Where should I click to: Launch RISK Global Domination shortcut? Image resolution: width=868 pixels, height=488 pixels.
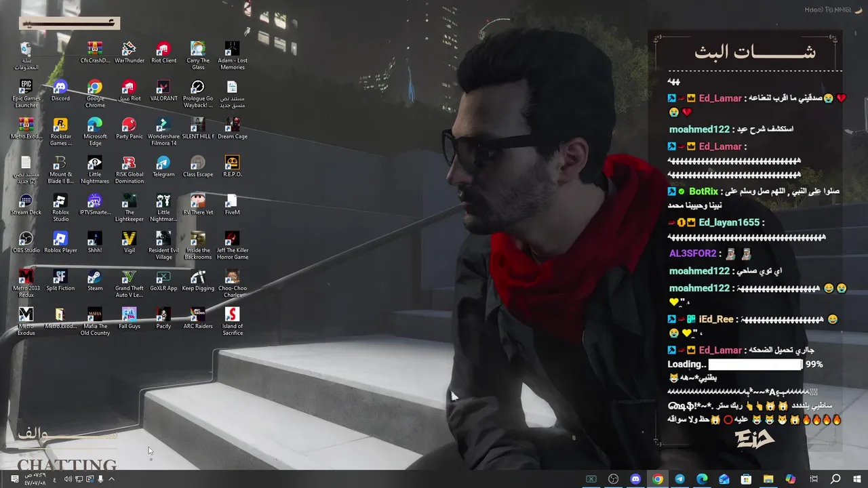(x=129, y=169)
